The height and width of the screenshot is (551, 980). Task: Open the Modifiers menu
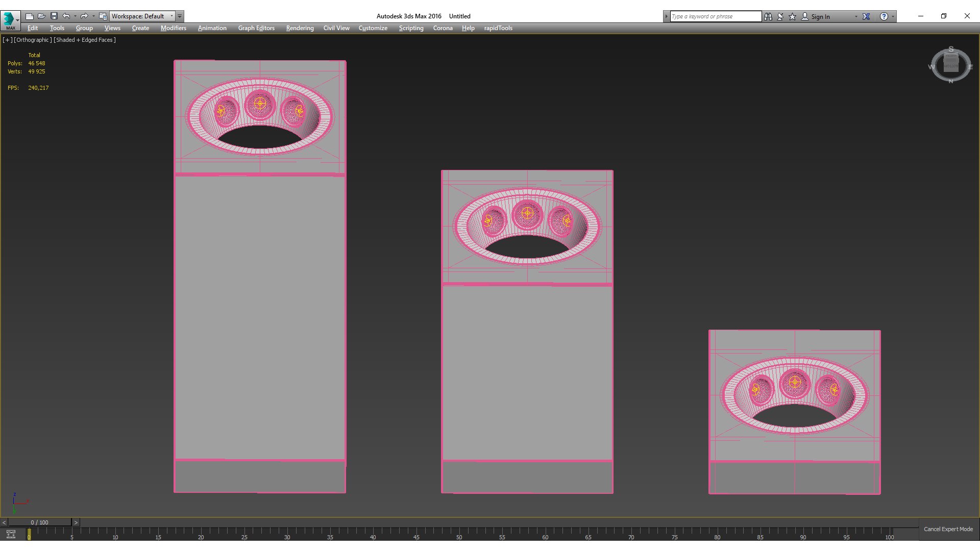(x=173, y=28)
